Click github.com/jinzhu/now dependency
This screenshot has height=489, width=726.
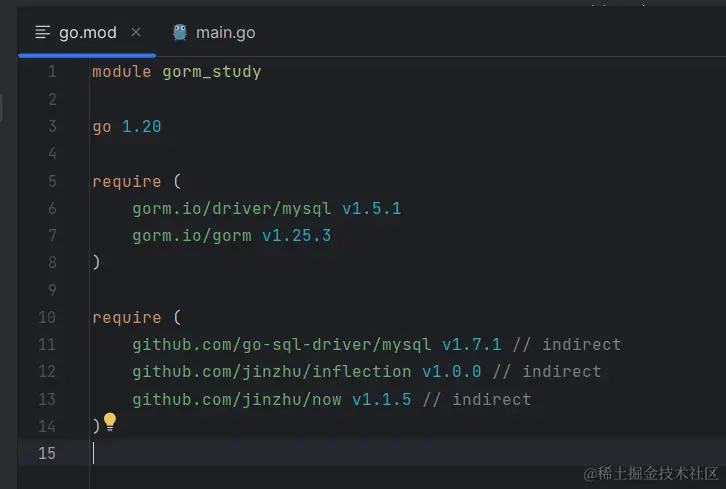pyautogui.click(x=237, y=399)
